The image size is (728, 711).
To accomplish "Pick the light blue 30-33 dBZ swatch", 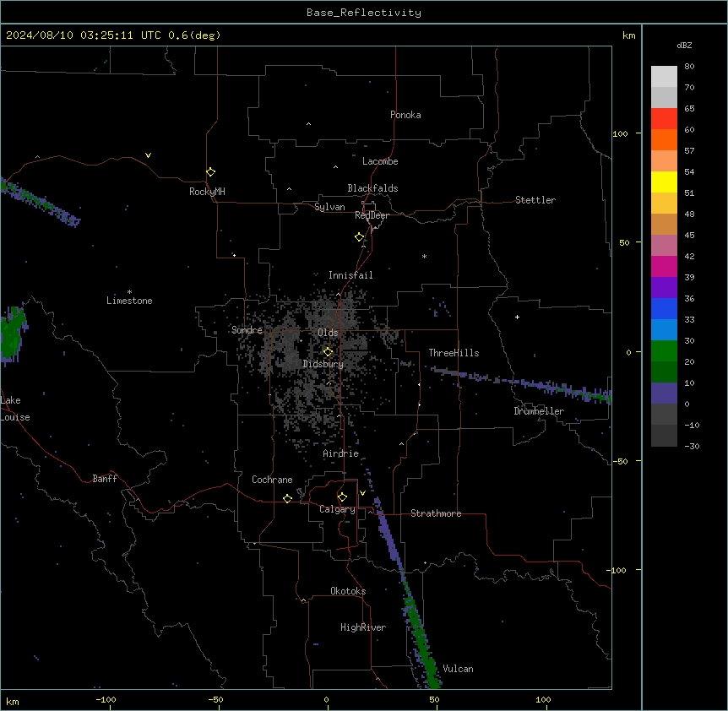I will click(x=664, y=330).
